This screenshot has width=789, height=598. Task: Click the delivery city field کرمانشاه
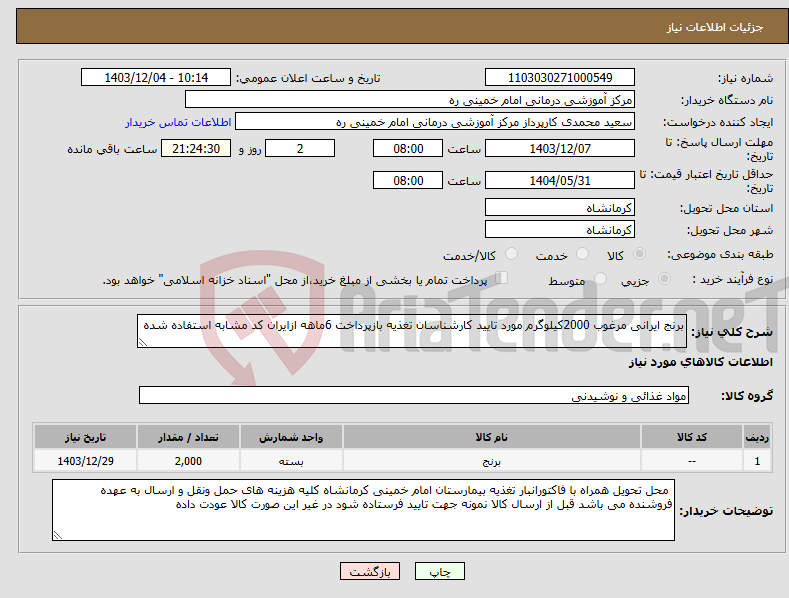coord(560,230)
